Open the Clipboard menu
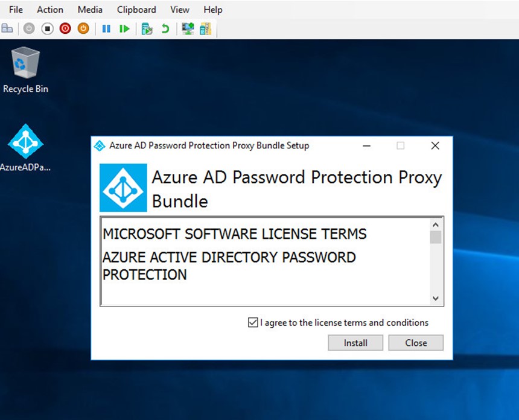This screenshot has height=420, width=519. 136,10
